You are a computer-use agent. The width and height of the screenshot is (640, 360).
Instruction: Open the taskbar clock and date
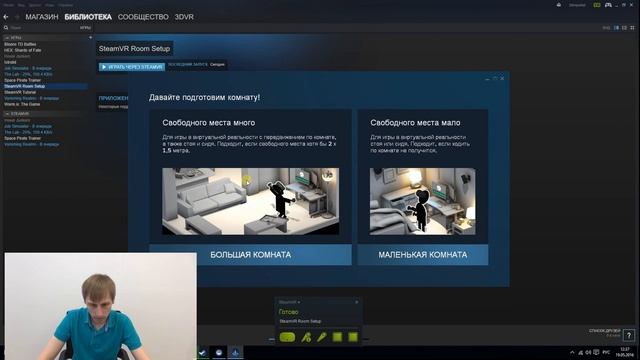click(x=625, y=352)
